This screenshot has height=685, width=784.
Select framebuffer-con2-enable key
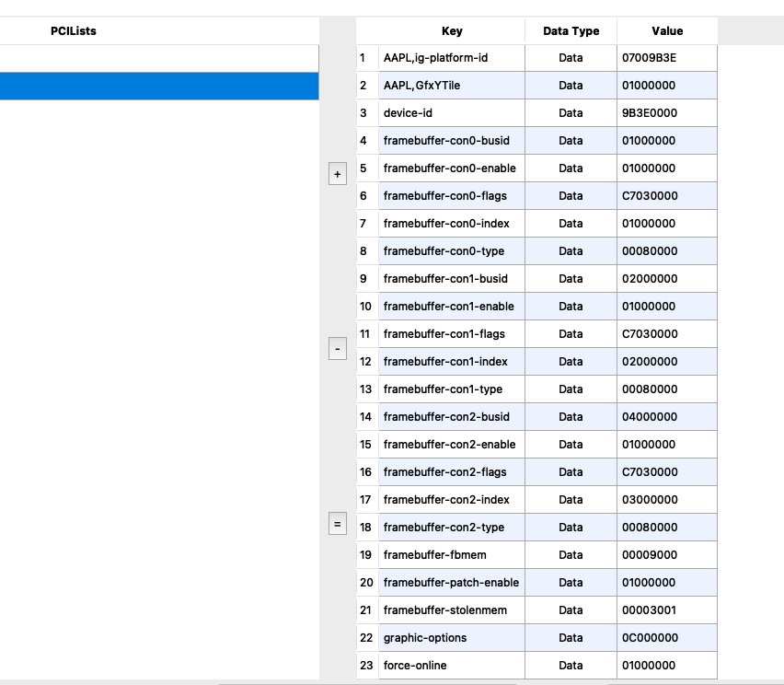pyautogui.click(x=452, y=445)
